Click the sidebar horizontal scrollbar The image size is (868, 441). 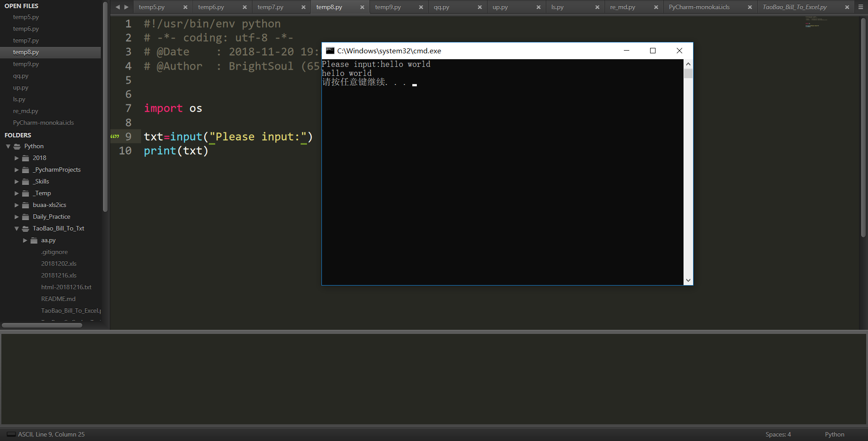click(x=42, y=325)
